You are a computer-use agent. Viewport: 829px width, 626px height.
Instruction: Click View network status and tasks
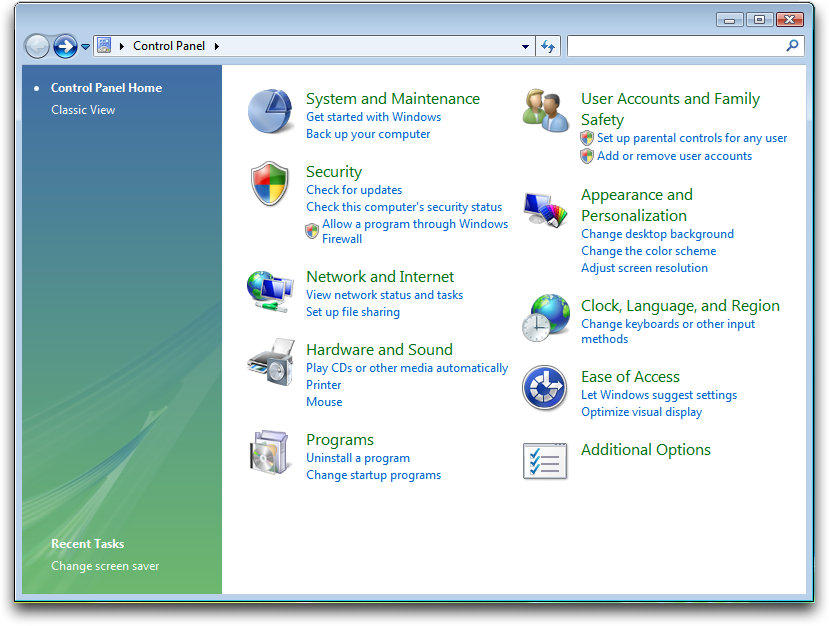tap(384, 295)
